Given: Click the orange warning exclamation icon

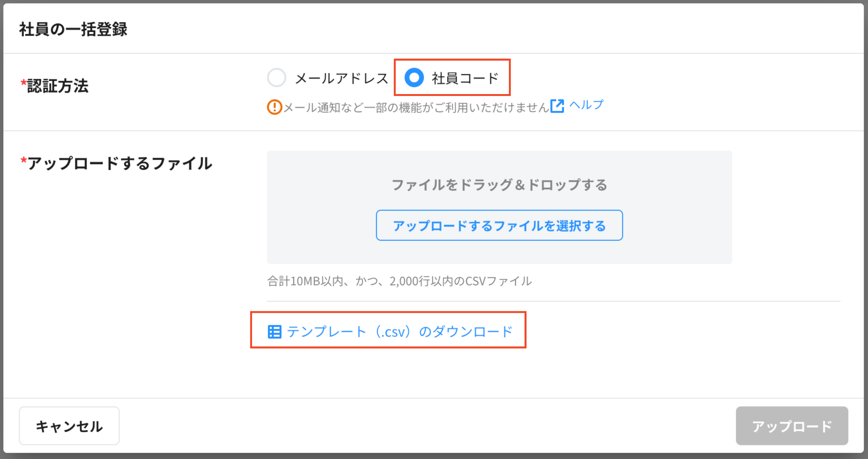Looking at the screenshot, I should [x=274, y=107].
